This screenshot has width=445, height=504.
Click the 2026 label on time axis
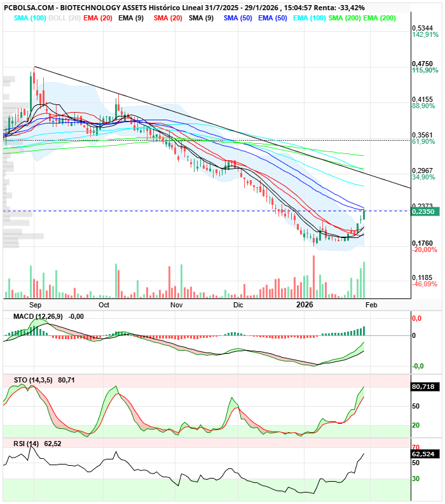click(x=305, y=305)
